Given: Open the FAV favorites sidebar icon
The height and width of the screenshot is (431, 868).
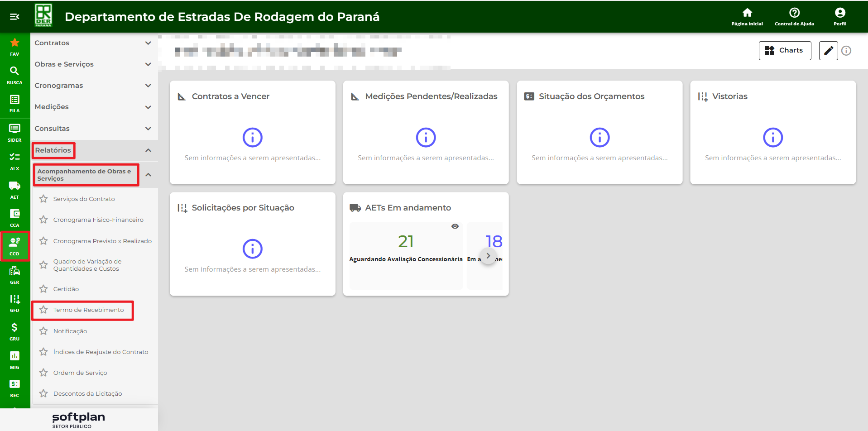Looking at the screenshot, I should click(x=14, y=47).
